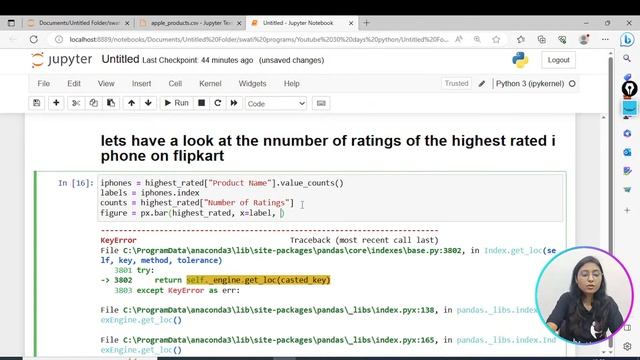Viewport: 640px width, 360px height.
Task: Open browser collections icon
Action: coord(542,40)
